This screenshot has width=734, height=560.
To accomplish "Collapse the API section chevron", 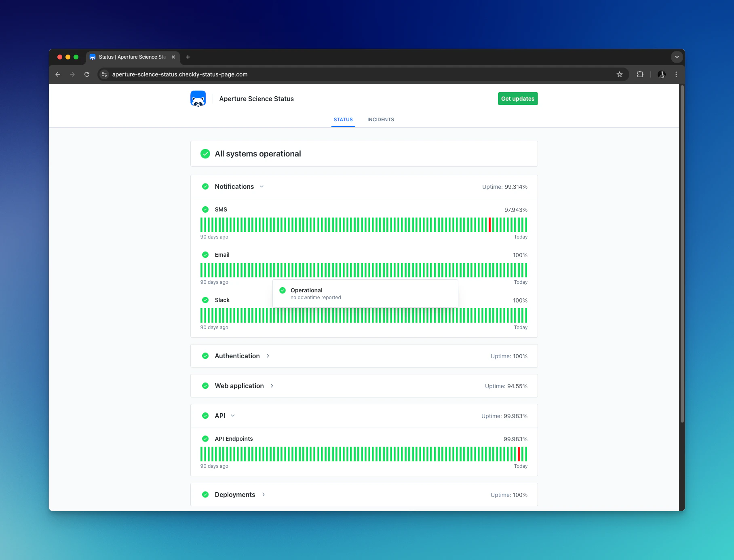I will tap(232, 416).
